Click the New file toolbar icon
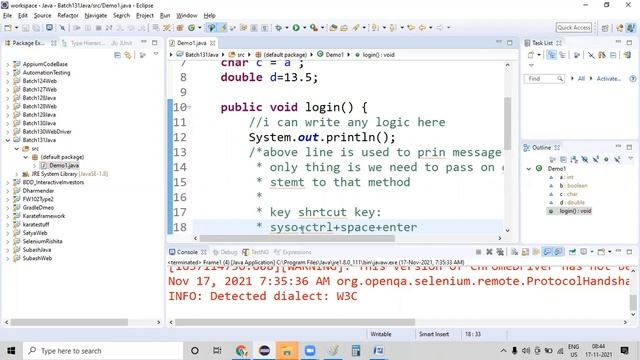 click(8, 28)
